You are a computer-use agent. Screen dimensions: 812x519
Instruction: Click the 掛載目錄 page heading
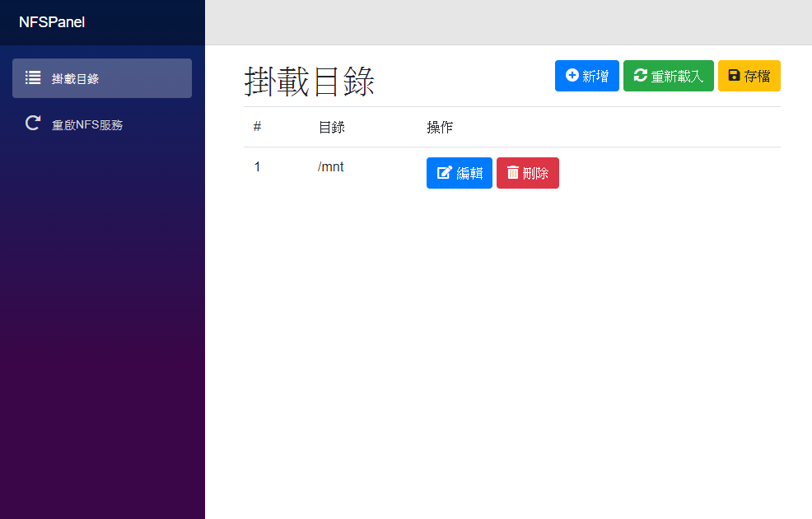309,82
